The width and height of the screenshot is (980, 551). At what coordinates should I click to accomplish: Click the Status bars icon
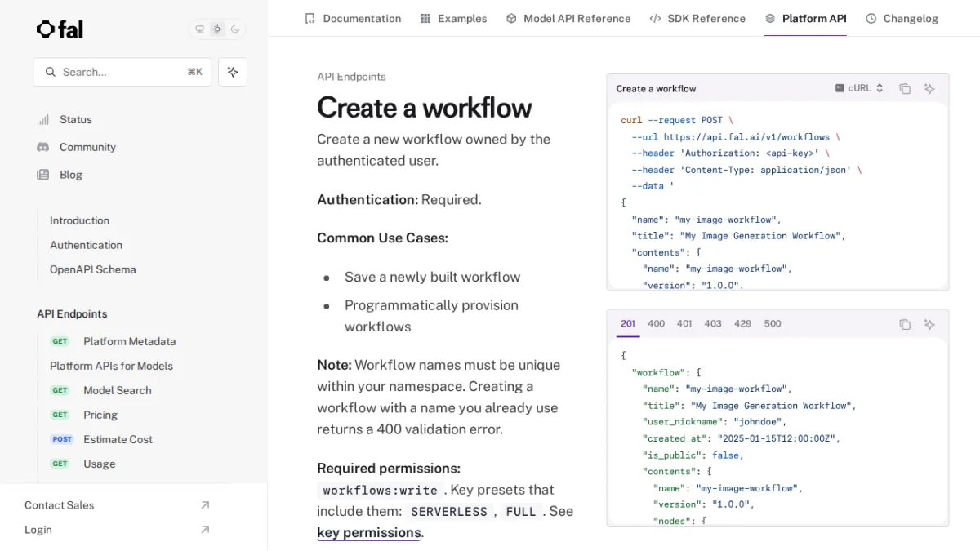pos(42,120)
